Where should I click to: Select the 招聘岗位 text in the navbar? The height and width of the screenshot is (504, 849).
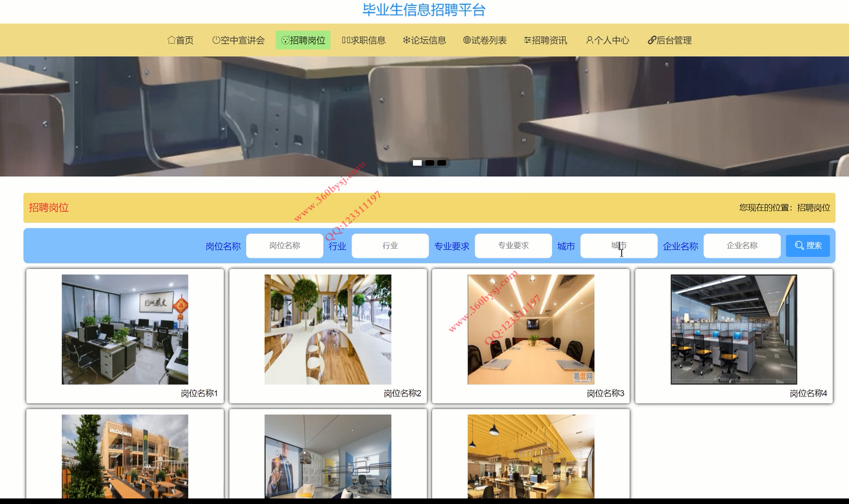pos(307,41)
